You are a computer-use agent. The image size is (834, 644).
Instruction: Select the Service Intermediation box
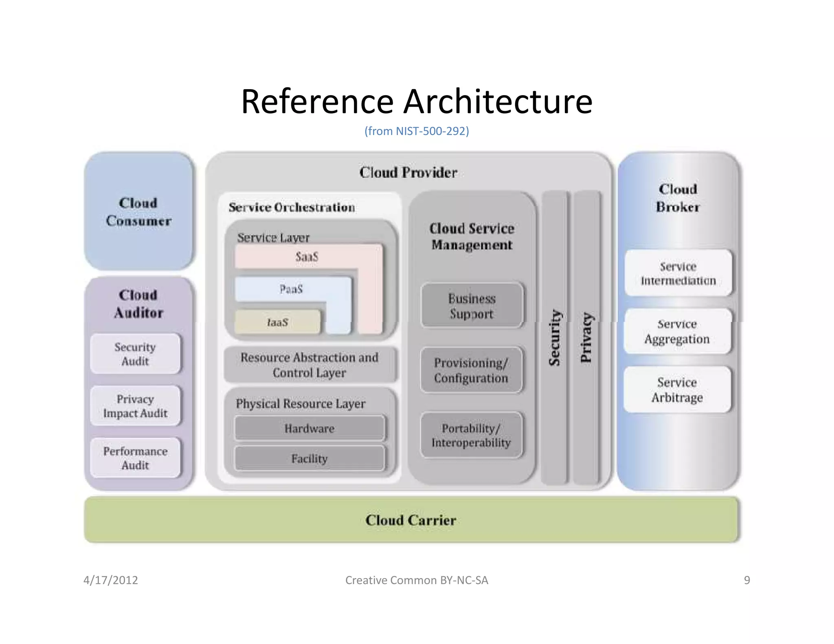click(678, 273)
